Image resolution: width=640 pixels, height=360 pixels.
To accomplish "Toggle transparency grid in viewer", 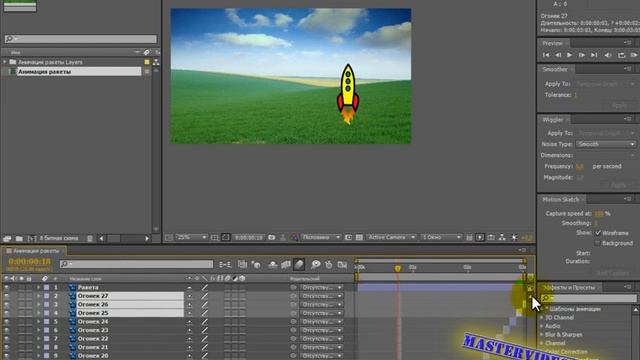I will (x=359, y=237).
